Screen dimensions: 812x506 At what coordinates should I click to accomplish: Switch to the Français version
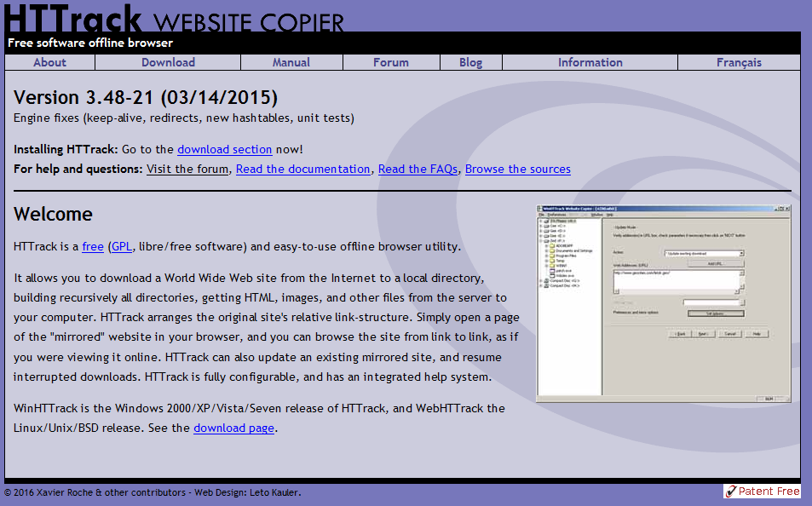[x=739, y=62]
